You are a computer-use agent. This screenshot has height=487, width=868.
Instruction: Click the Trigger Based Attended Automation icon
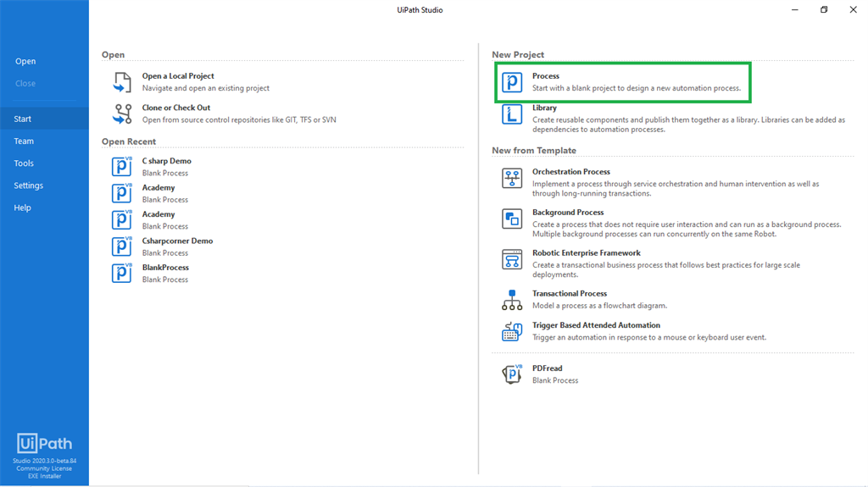[511, 331]
